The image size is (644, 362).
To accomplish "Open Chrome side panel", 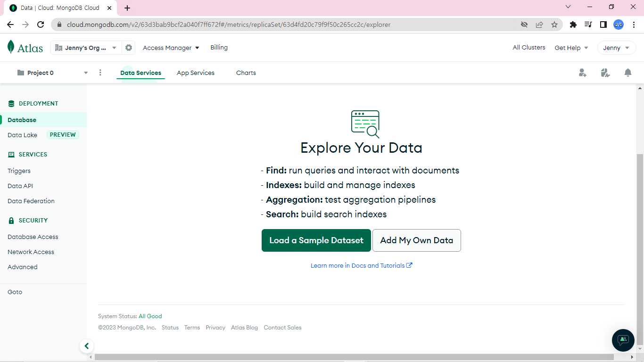I will pyautogui.click(x=603, y=25).
